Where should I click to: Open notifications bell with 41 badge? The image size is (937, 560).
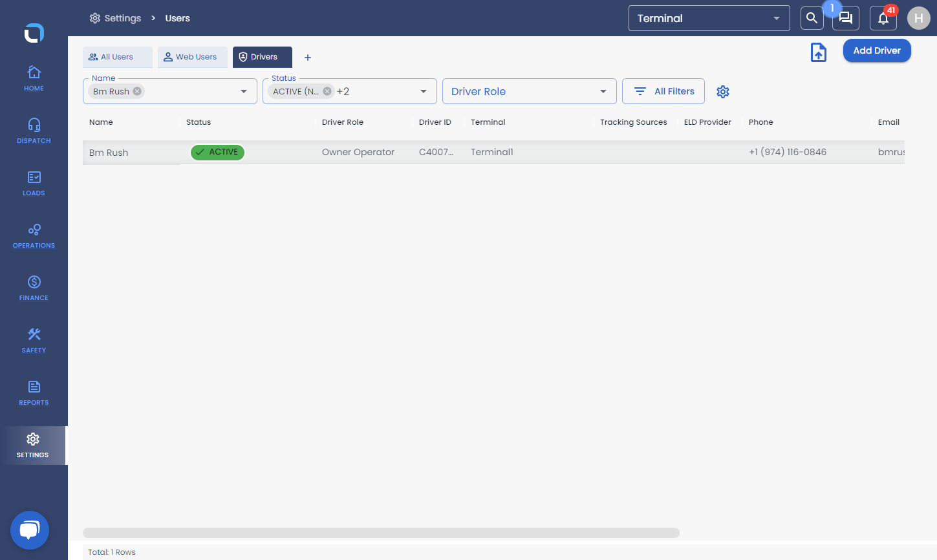point(883,18)
